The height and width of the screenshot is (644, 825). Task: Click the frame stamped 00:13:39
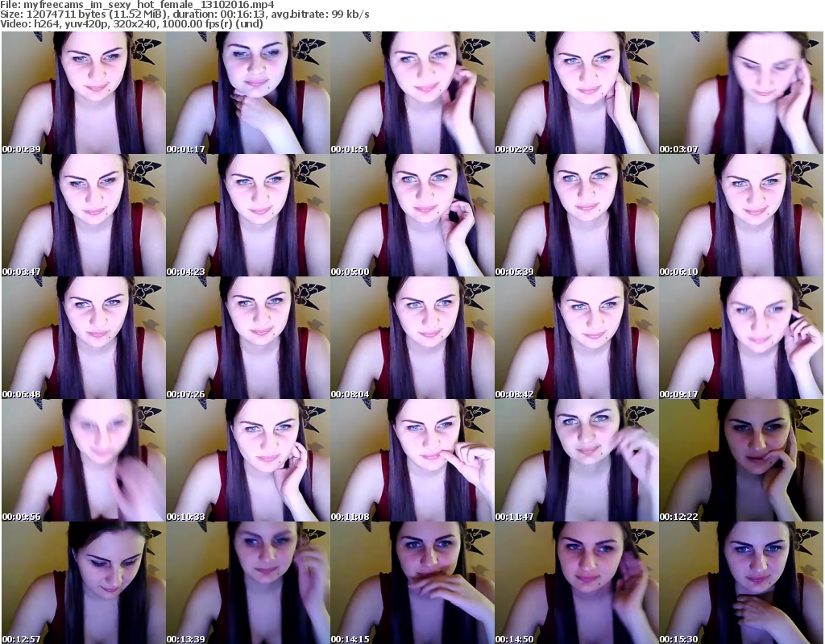(248, 583)
